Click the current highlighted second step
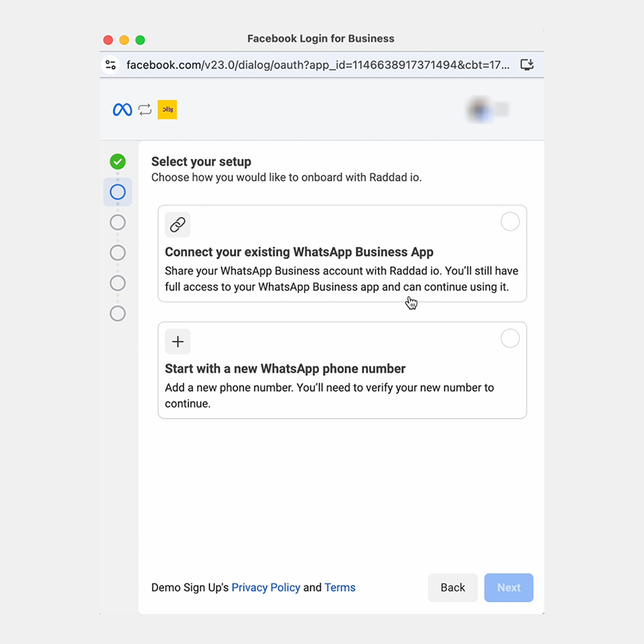Viewport: 644px width, 644px height. (x=117, y=192)
